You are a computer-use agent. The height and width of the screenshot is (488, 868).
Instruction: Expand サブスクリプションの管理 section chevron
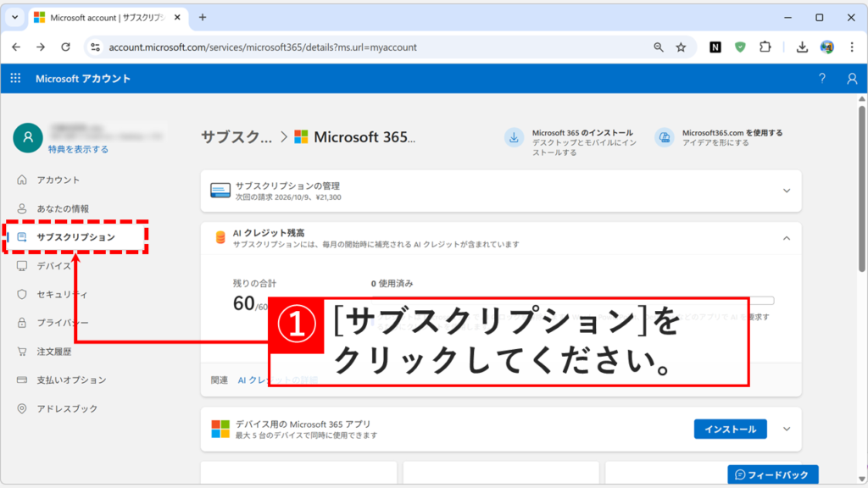coord(787,191)
